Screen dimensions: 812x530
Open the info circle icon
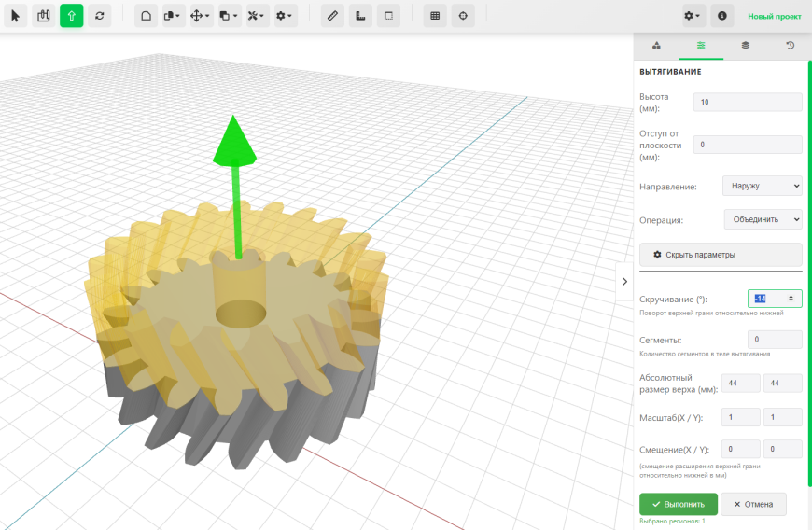pyautogui.click(x=721, y=16)
